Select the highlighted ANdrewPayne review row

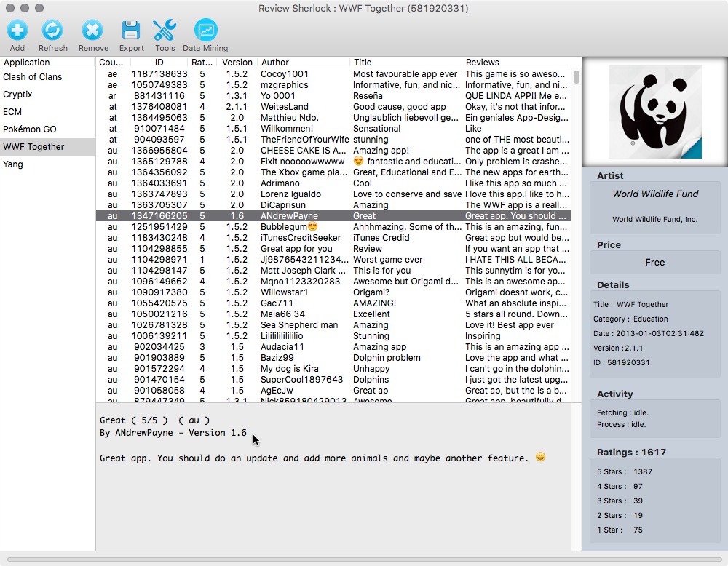[x=333, y=216]
